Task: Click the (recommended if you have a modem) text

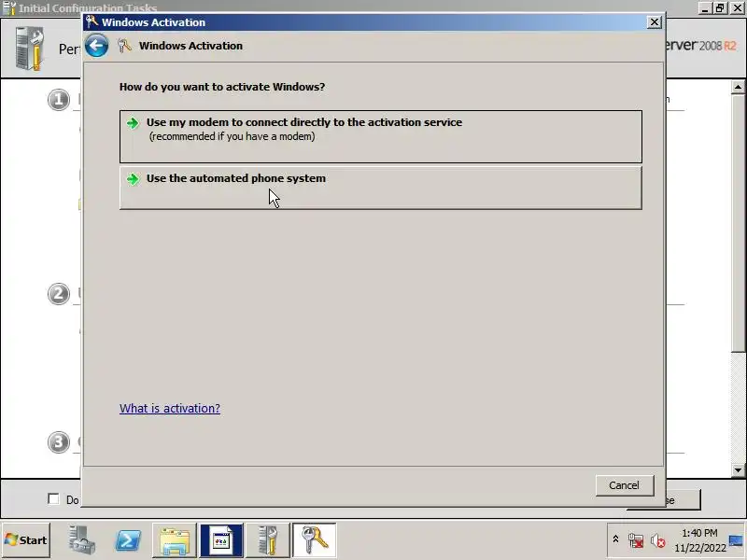Action: [232, 136]
